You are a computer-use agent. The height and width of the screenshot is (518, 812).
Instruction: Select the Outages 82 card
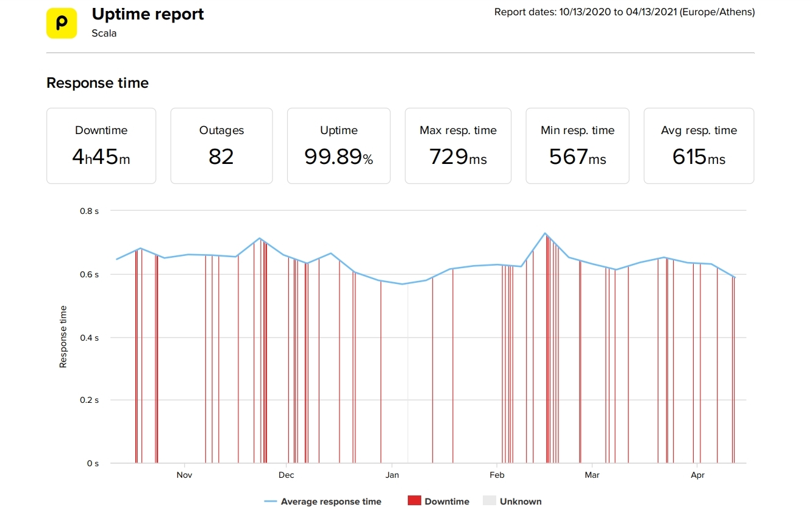pyautogui.click(x=221, y=146)
